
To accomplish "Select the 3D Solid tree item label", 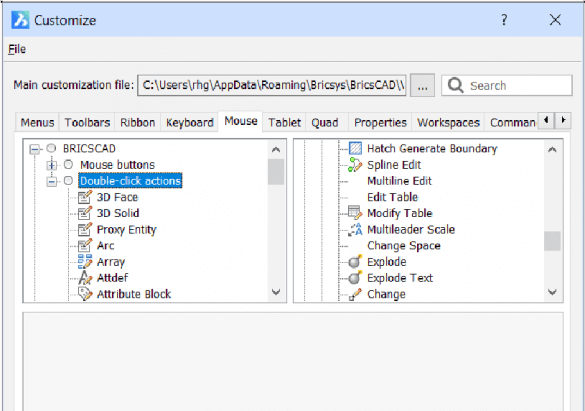I will 118,213.
